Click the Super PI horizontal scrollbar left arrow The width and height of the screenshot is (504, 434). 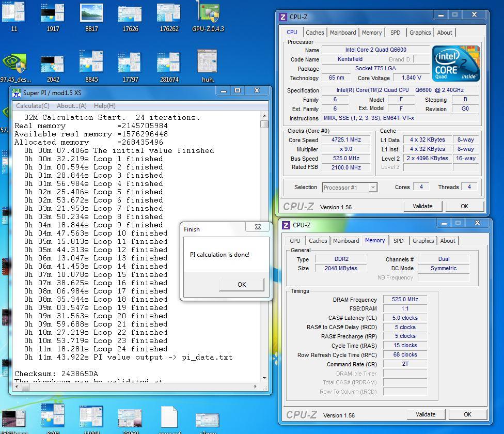coord(17,387)
